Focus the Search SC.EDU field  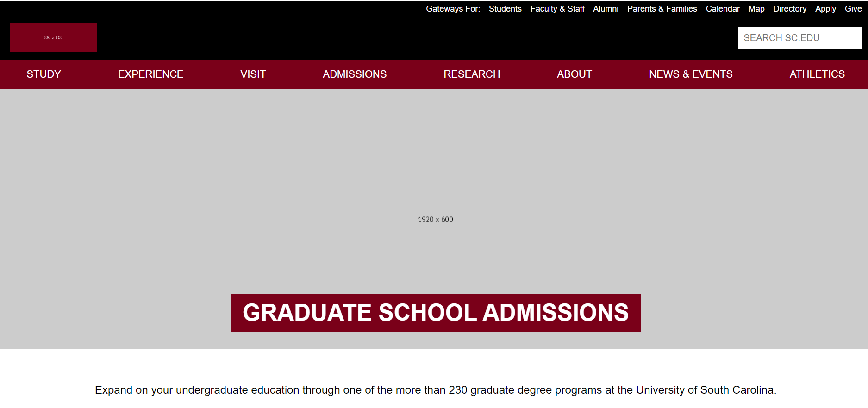(799, 38)
